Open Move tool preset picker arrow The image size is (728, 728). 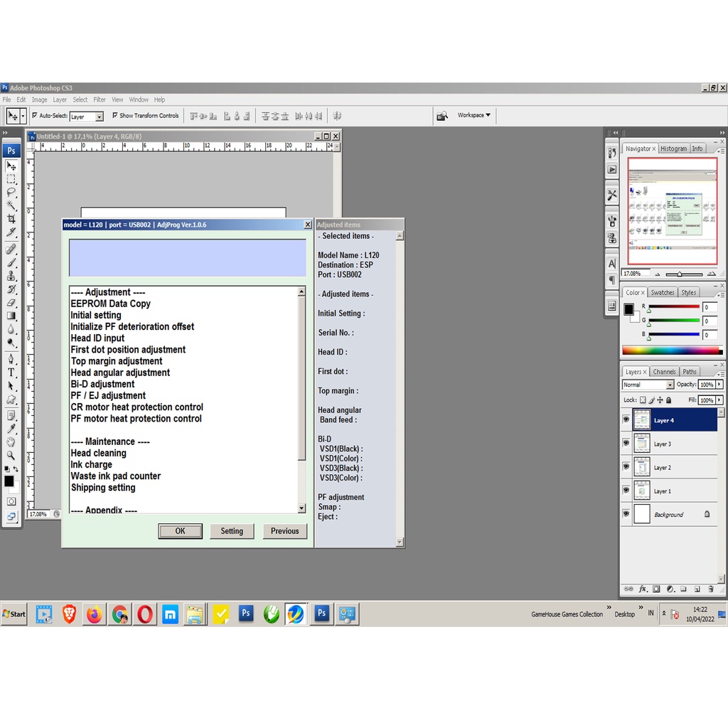point(23,116)
